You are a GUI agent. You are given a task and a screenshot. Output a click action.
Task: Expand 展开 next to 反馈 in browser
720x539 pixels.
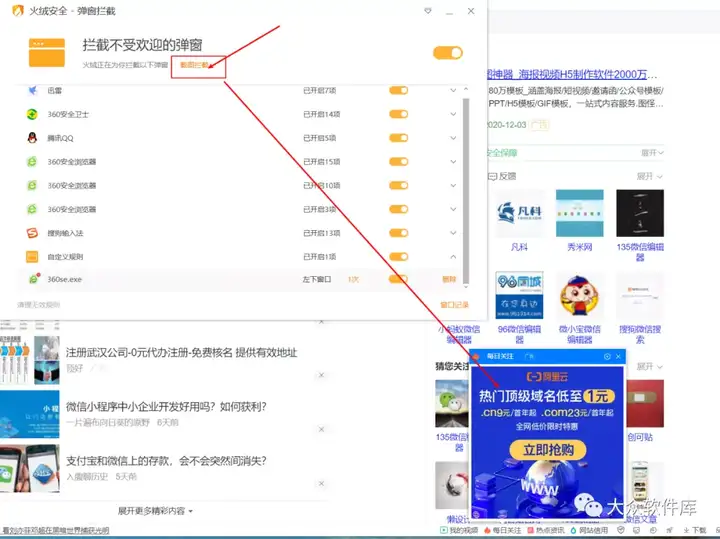point(649,176)
